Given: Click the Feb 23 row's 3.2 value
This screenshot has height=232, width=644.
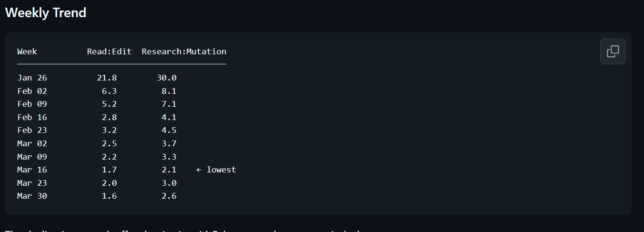Looking at the screenshot, I should point(109,130).
